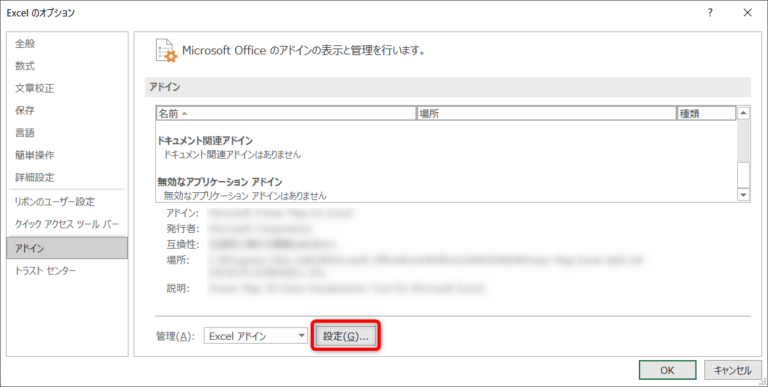Sort add-ins by 場所 column header
This screenshot has width=768, height=387.
pos(546,114)
